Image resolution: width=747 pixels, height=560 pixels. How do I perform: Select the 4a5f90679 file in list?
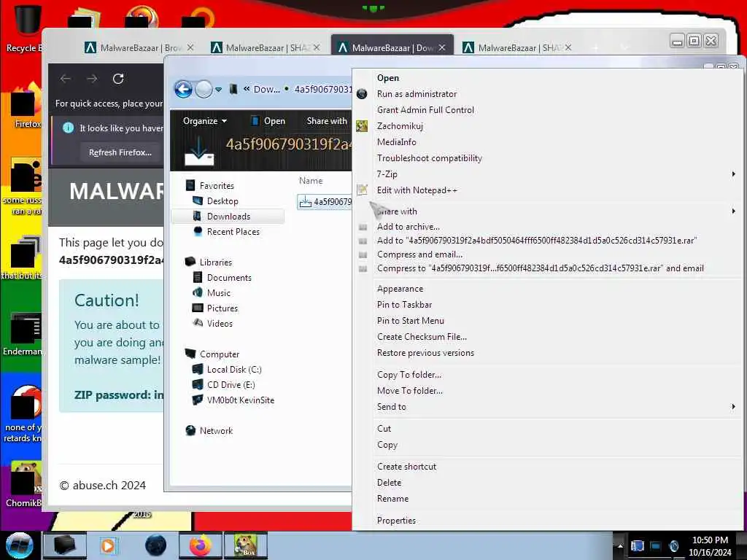pos(325,202)
